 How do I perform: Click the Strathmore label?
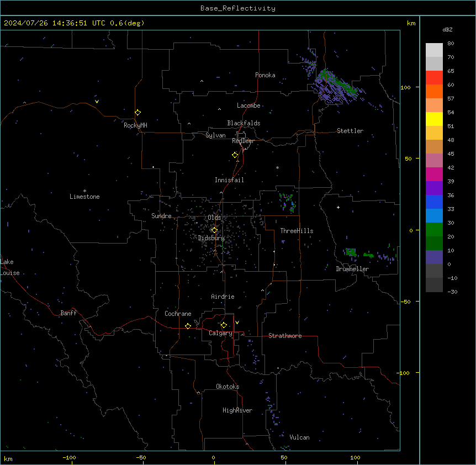[x=285, y=336]
